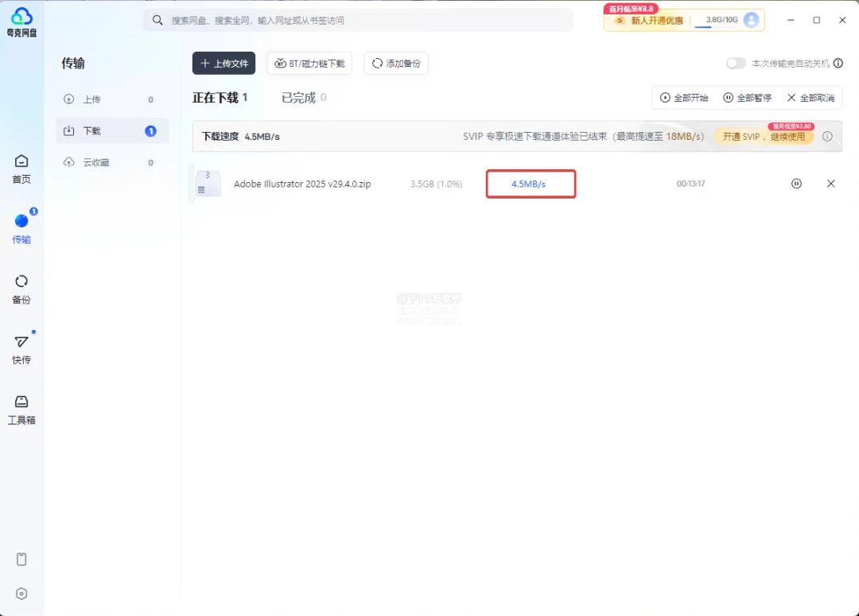859x616 pixels.
Task: Toggle 本次传输完自动关机 switch
Action: click(x=736, y=64)
